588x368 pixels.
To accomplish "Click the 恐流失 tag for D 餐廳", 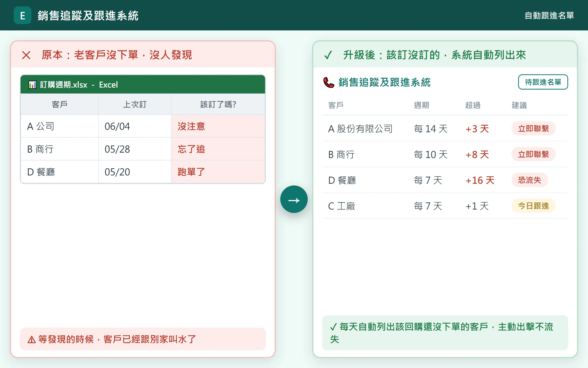I will (x=529, y=180).
